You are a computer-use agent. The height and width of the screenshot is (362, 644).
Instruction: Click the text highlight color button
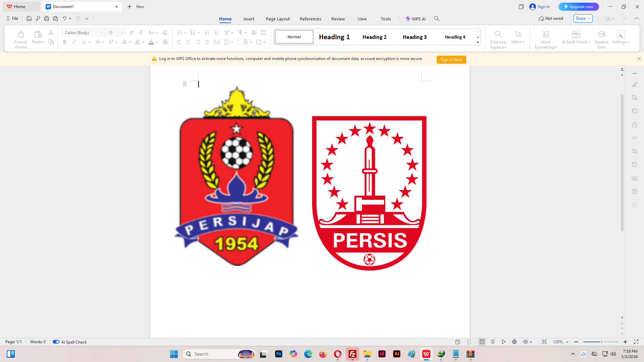138,42
